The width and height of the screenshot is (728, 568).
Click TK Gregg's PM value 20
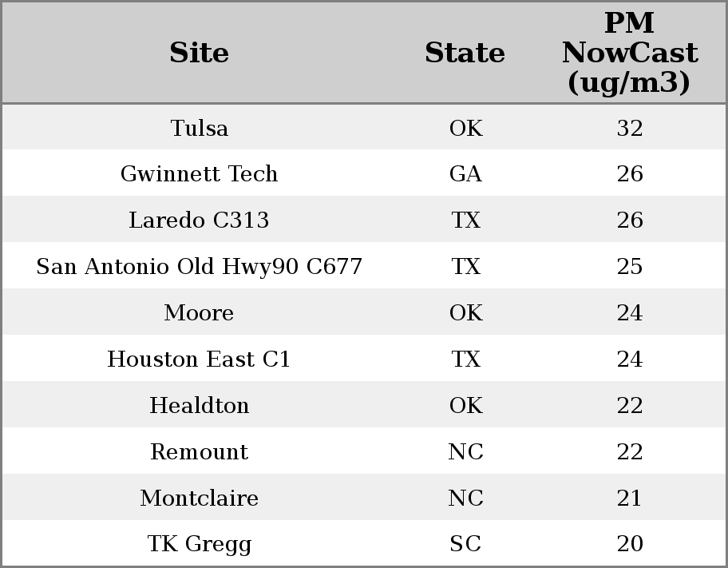630,543
